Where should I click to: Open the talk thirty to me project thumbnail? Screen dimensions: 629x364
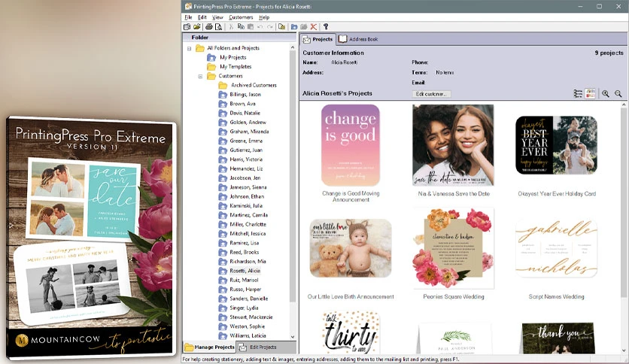pyautogui.click(x=351, y=332)
